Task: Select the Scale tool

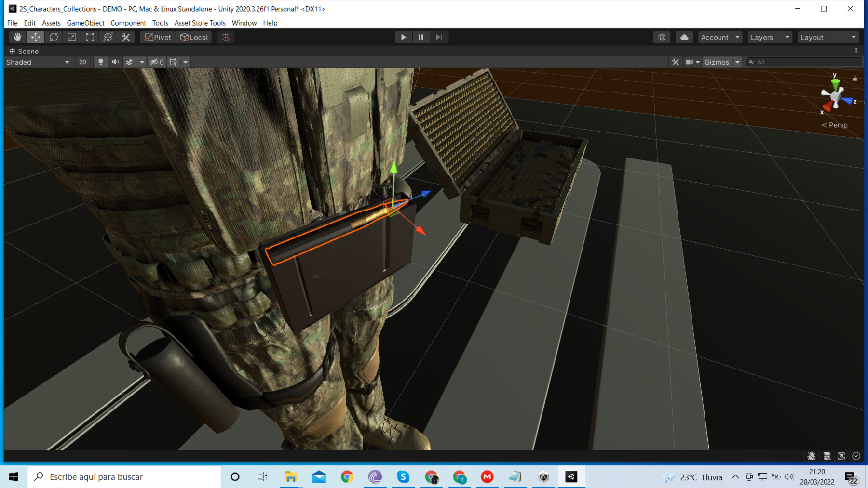Action: point(72,37)
